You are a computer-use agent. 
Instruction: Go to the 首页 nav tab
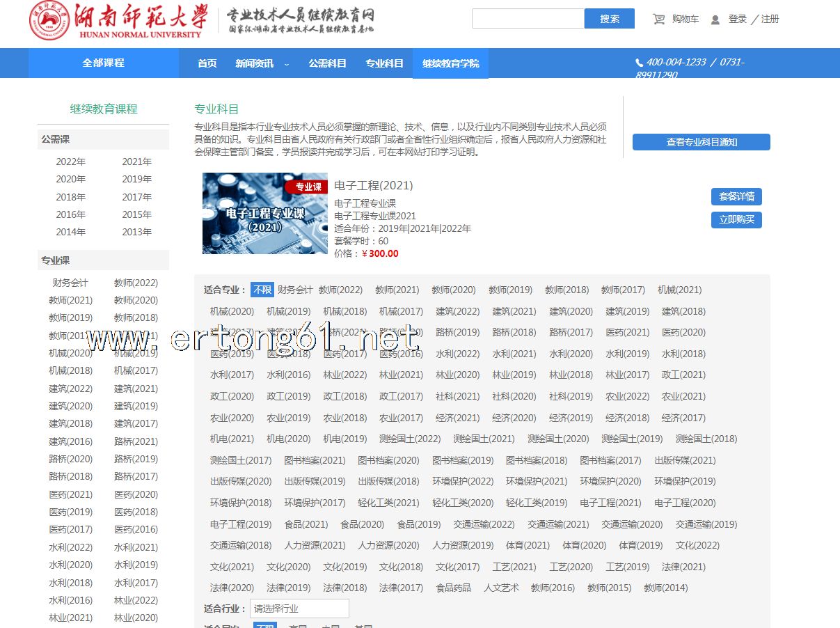pos(207,63)
